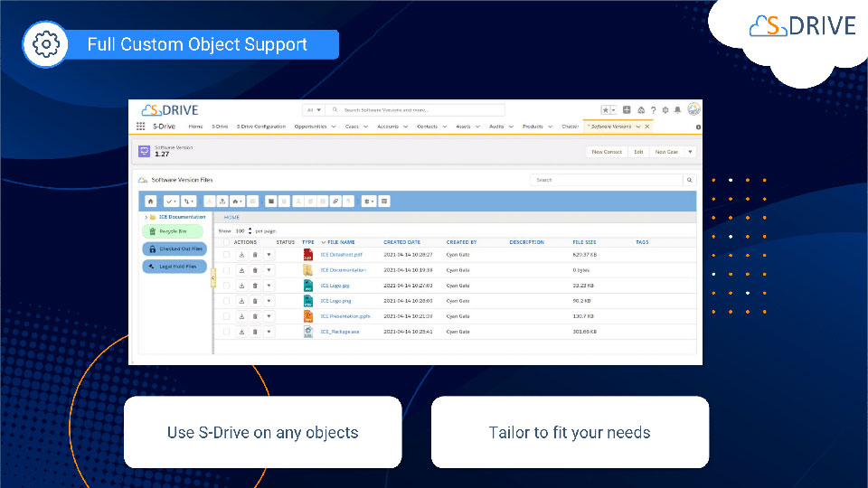Click the new folder icon in toolbar

[270, 202]
